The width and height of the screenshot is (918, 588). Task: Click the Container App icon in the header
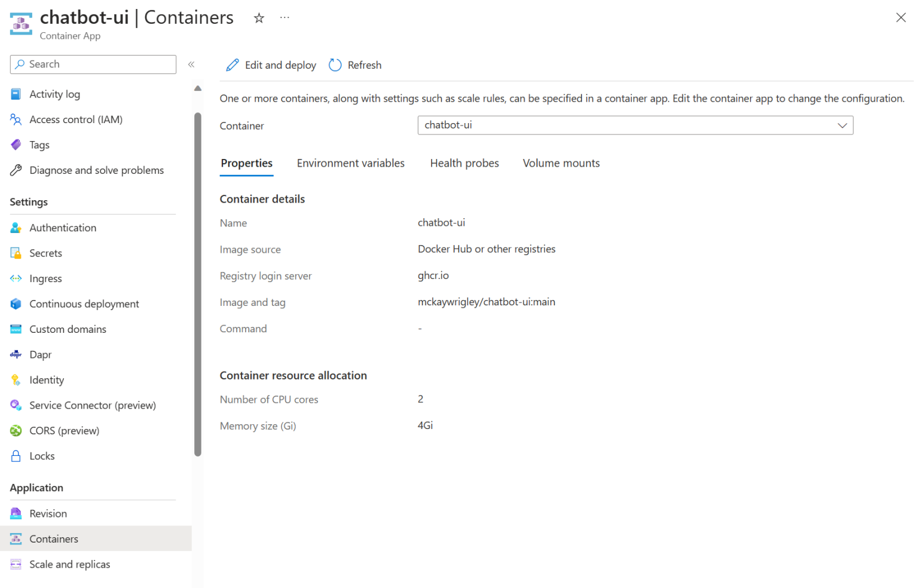20,23
